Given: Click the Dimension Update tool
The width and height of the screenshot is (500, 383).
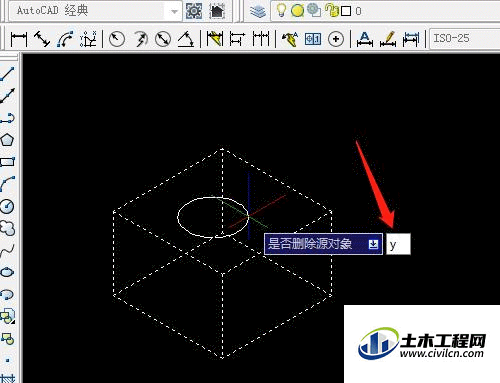Looking at the screenshot, I should 411,39.
